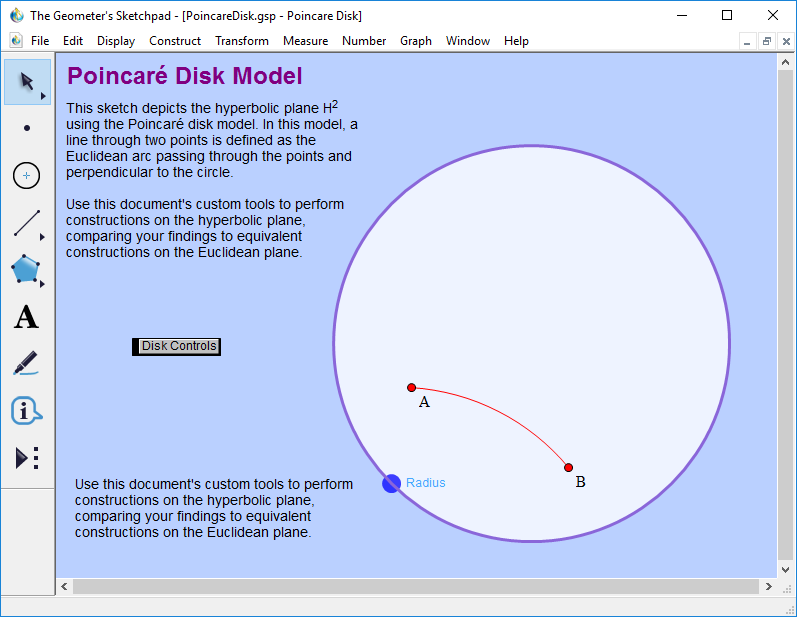Click point B in the disk
This screenshot has width=797, height=617.
[568, 467]
